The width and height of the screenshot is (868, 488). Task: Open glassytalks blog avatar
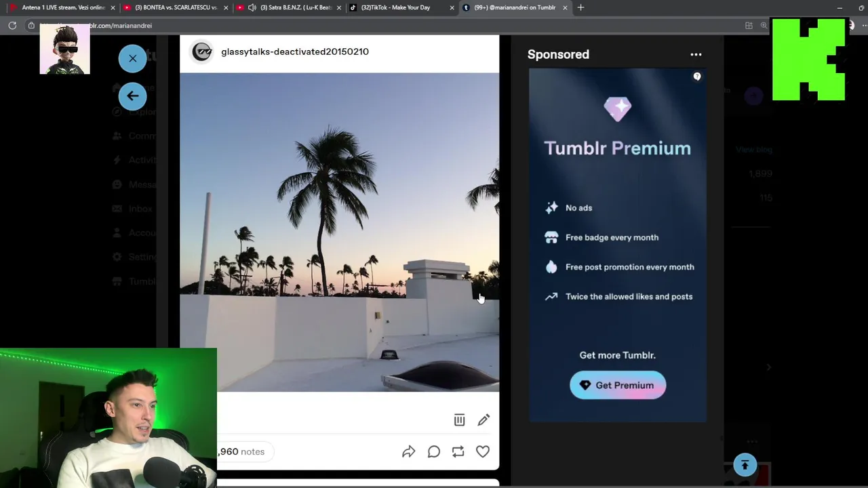click(x=201, y=52)
